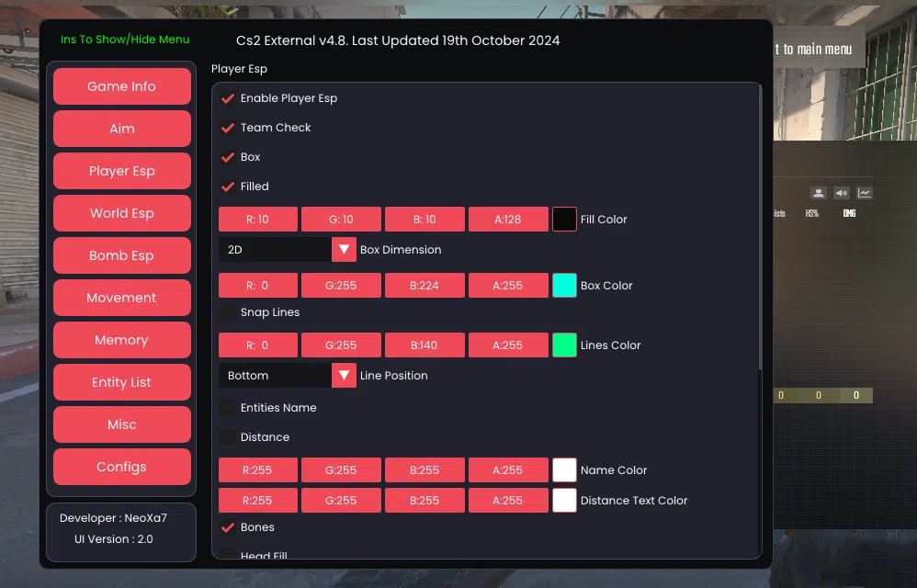Screen dimensions: 917x588
Task: Disable the Enable Player Esp checkbox
Action: (x=228, y=98)
